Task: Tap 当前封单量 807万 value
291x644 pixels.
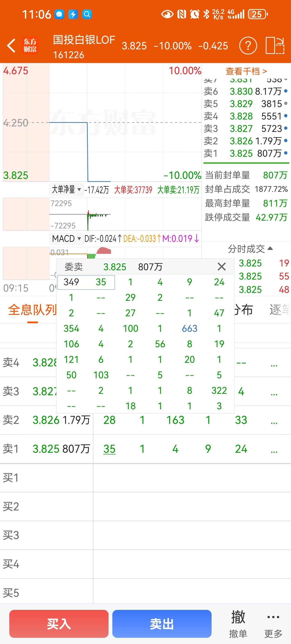Action: tap(275, 175)
